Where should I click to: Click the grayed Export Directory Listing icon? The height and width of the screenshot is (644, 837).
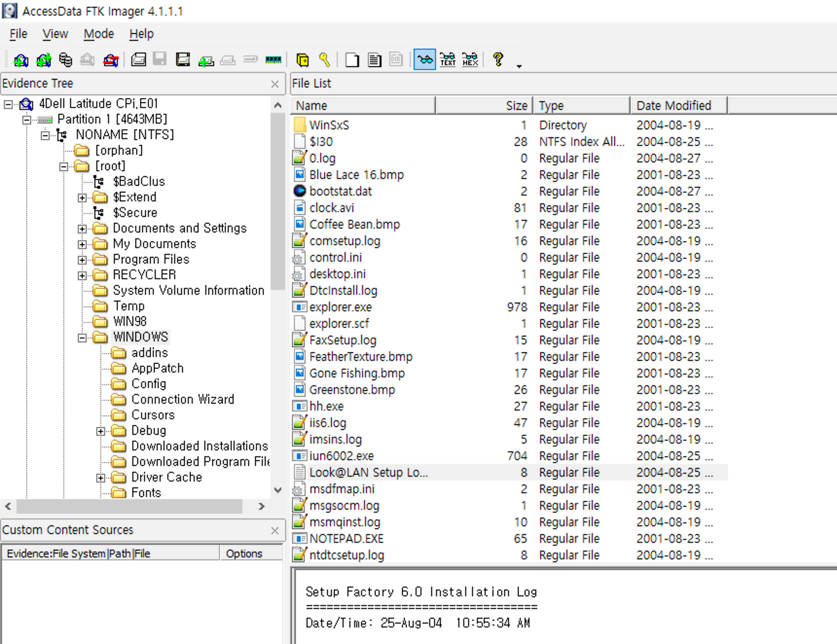point(396,60)
